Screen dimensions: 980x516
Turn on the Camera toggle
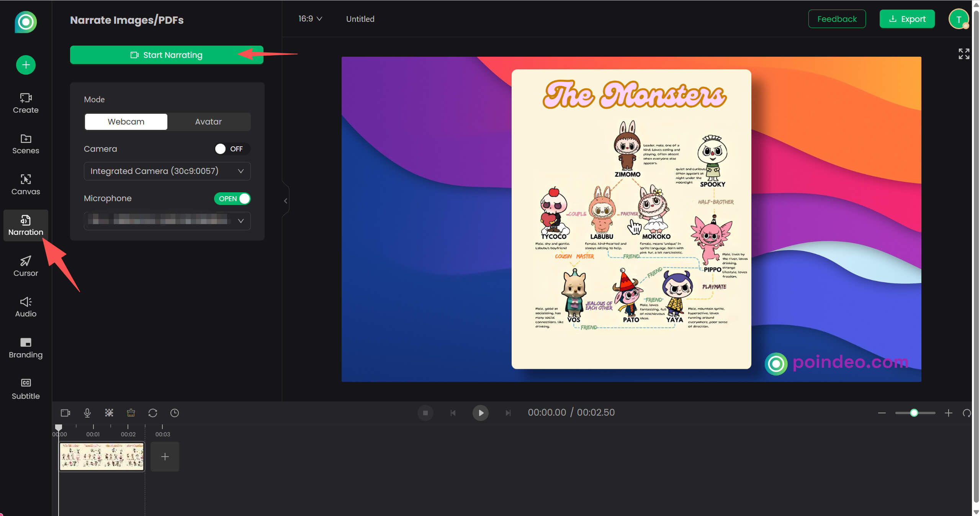232,149
